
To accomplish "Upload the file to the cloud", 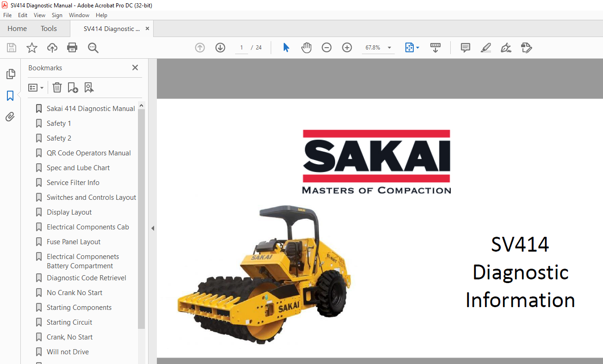I will (x=52, y=48).
